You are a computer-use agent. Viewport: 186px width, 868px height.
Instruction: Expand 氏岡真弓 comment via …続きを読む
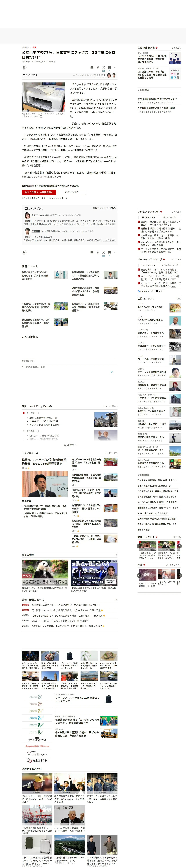pyautogui.click(x=109, y=240)
